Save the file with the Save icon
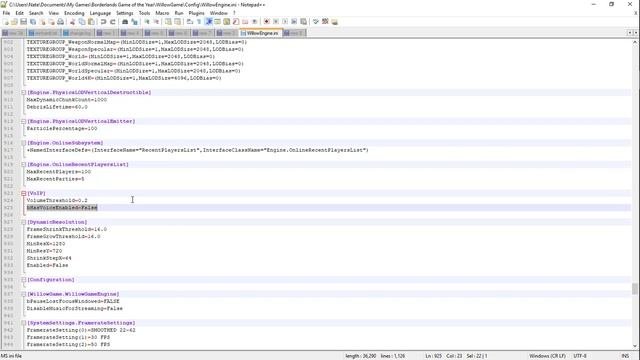Image resolution: width=640 pixels, height=360 pixels. click(x=24, y=22)
